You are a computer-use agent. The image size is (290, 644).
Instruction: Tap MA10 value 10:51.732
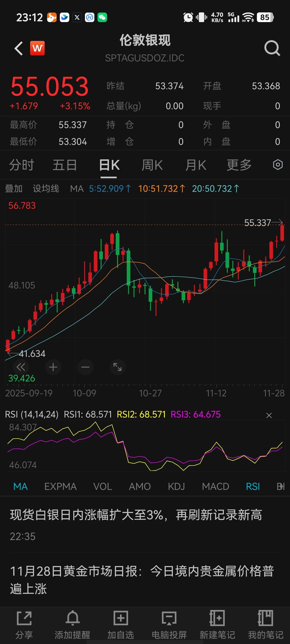click(162, 189)
